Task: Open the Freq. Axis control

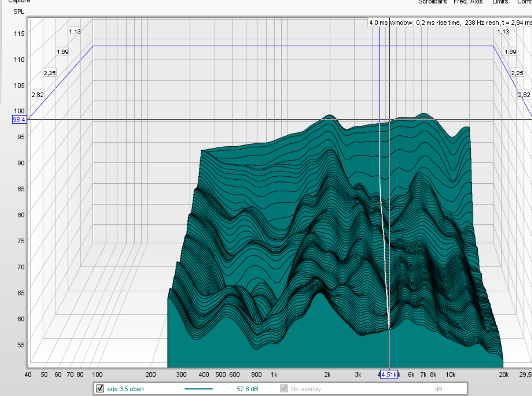Action: (x=468, y=2)
